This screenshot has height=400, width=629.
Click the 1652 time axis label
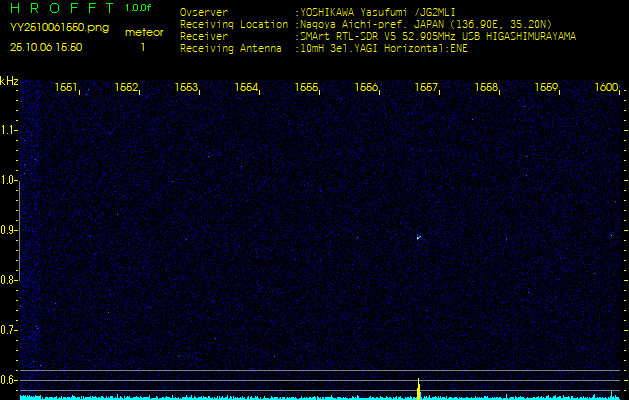(126, 87)
